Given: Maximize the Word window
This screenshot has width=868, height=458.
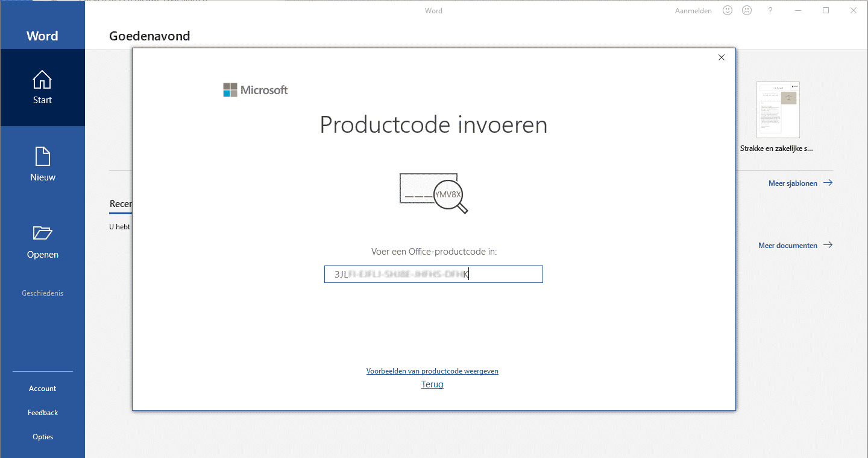Looking at the screenshot, I should pyautogui.click(x=826, y=10).
